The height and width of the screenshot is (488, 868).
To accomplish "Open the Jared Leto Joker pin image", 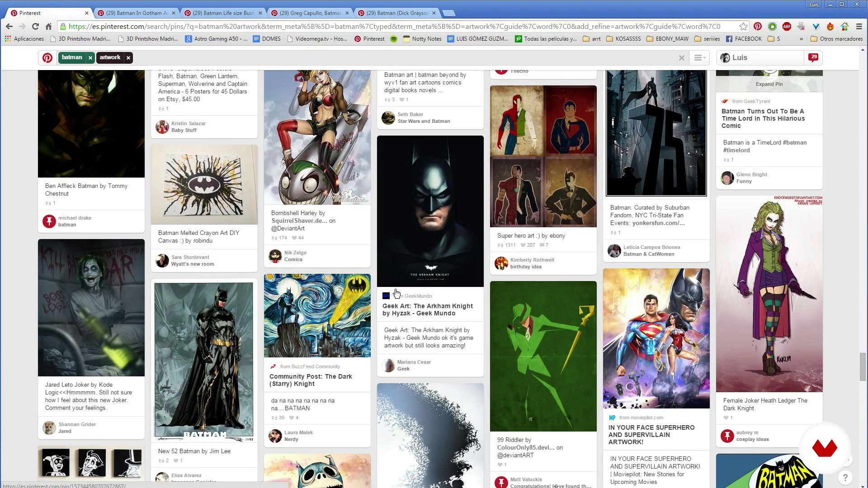I will coord(91,308).
